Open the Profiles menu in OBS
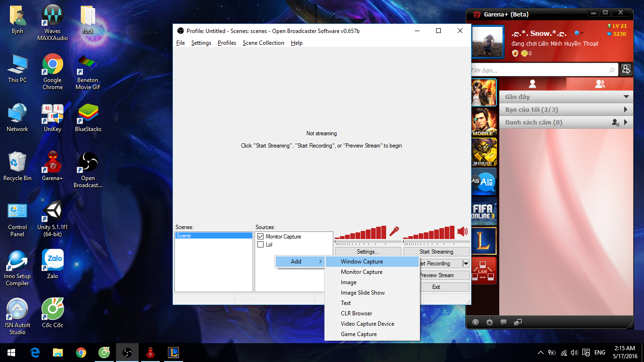This screenshot has height=362, width=644. coord(227,43)
